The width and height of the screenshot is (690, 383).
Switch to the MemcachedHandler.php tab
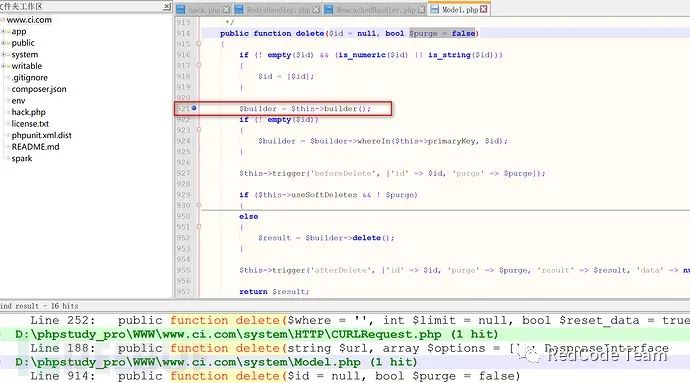click(x=375, y=9)
